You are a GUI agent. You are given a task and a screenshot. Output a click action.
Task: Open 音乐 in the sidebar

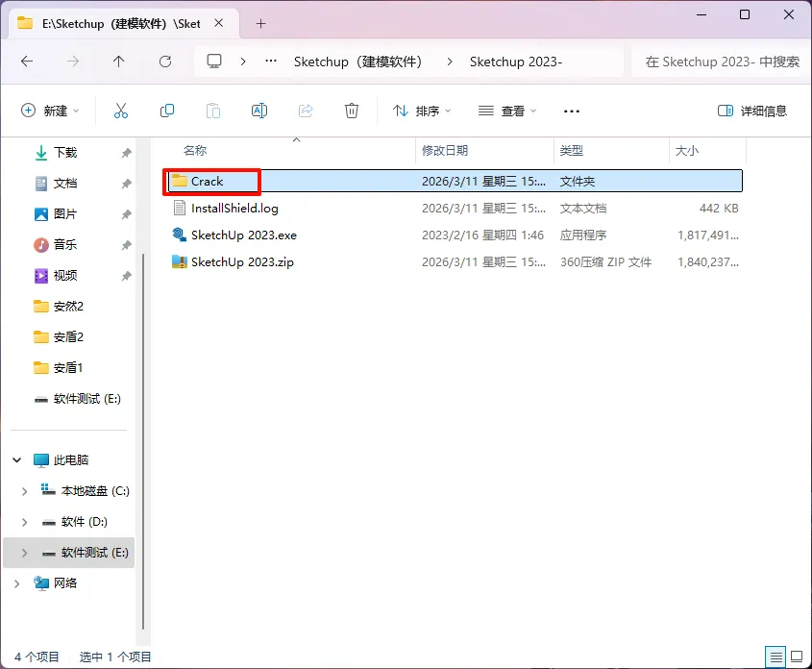pos(65,244)
